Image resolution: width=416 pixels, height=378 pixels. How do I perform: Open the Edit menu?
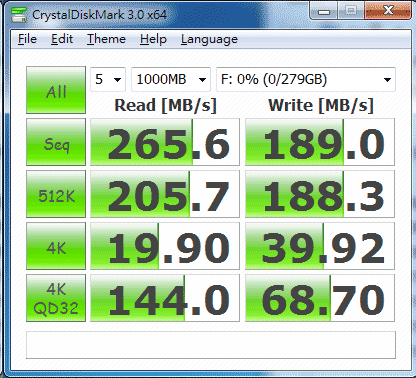62,39
